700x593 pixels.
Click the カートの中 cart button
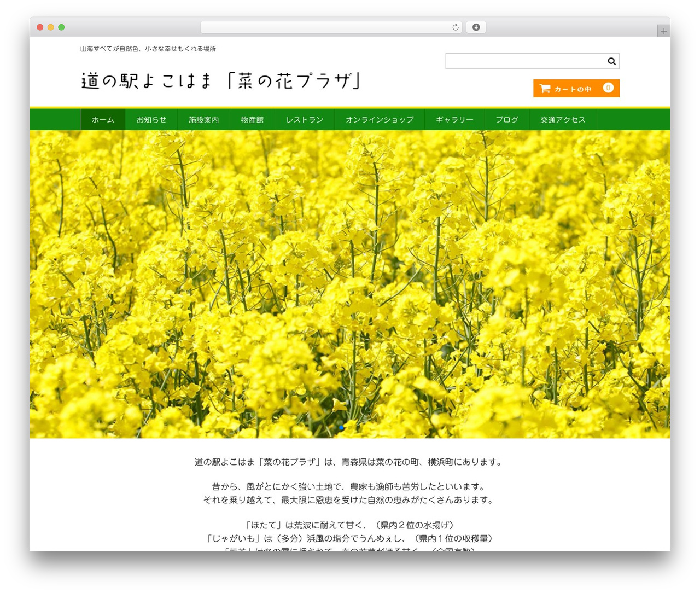pos(576,89)
